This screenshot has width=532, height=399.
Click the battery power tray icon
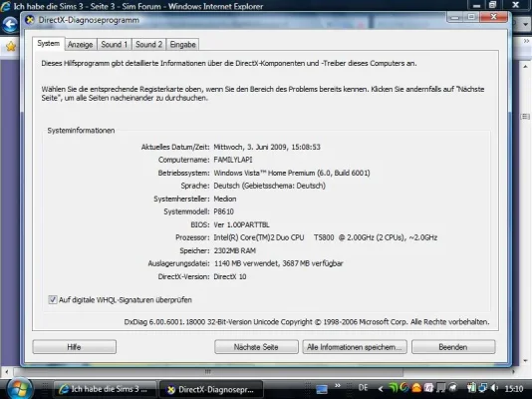tap(471, 388)
